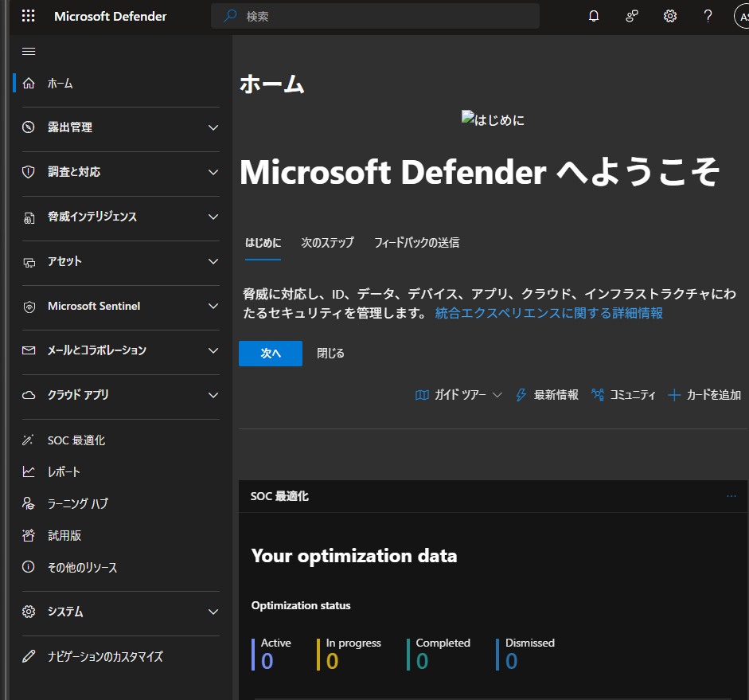Open the settings gear icon
Viewport: 749px width, 700px height.
click(669, 16)
